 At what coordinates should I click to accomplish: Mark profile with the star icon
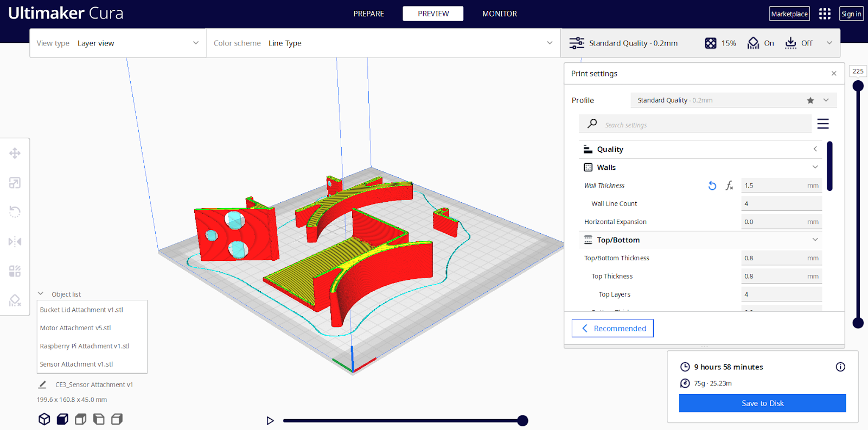coord(810,100)
